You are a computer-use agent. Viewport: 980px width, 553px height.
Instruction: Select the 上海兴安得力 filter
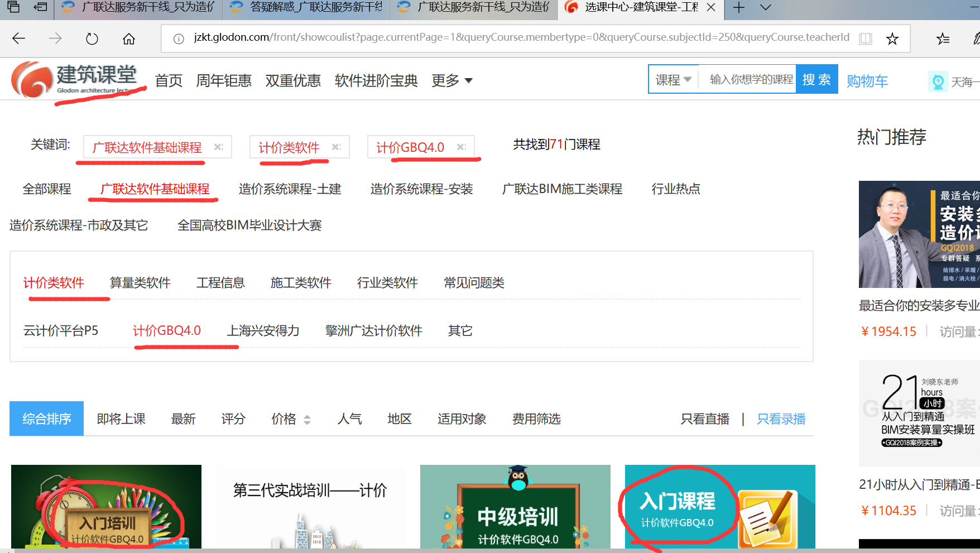(x=263, y=331)
